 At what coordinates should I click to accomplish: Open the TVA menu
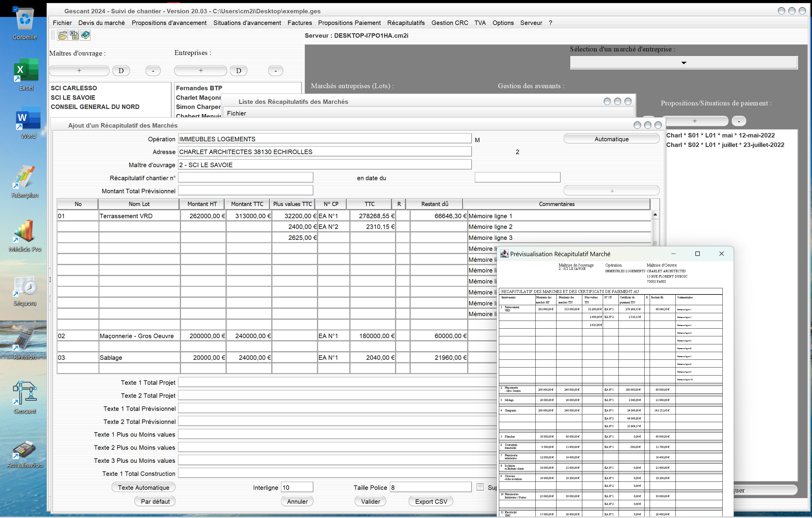(480, 23)
